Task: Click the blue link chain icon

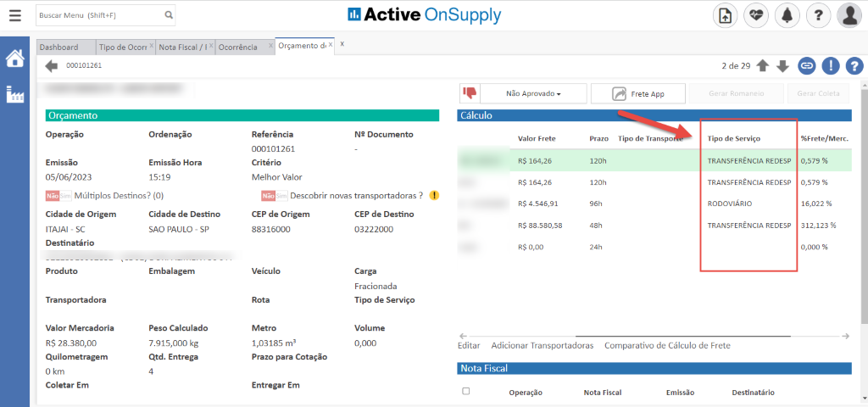Action: [x=806, y=65]
